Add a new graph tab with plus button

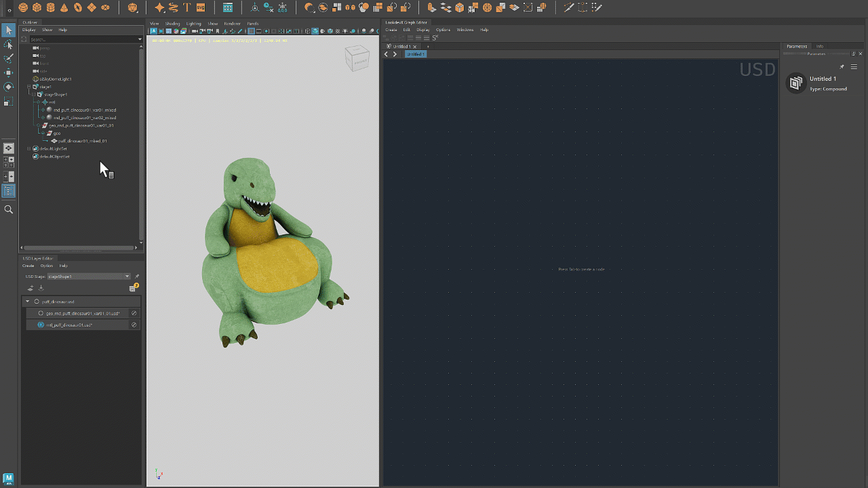429,47
